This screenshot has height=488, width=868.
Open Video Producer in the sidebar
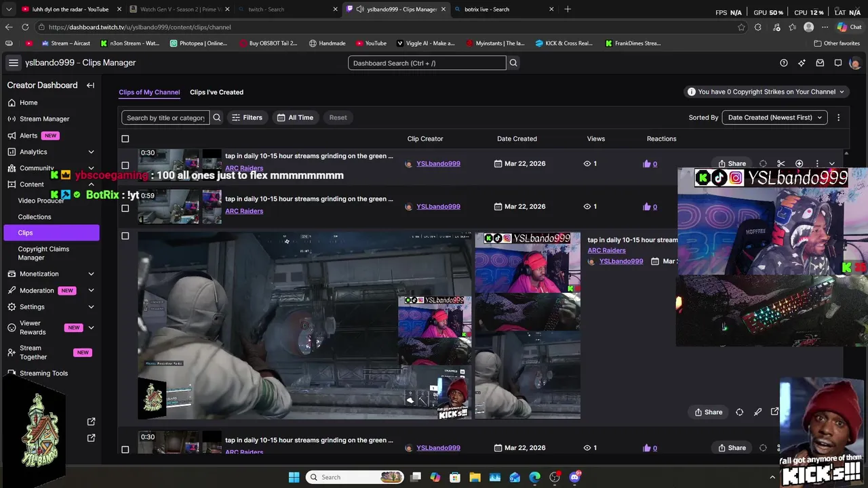(41, 201)
